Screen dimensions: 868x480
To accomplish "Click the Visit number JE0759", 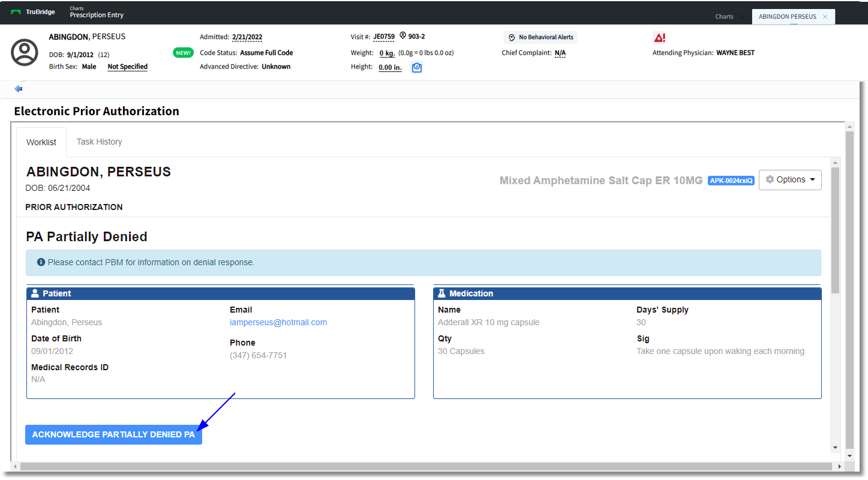I will click(x=384, y=37).
